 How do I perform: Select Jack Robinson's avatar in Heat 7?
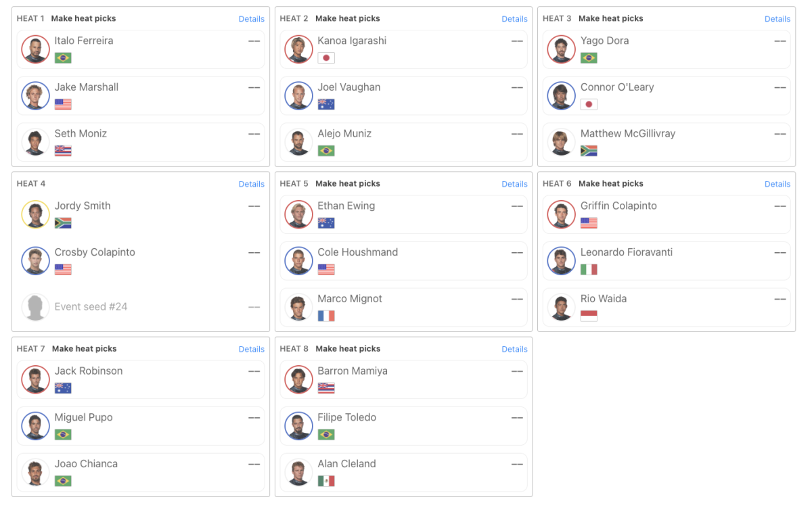click(35, 379)
